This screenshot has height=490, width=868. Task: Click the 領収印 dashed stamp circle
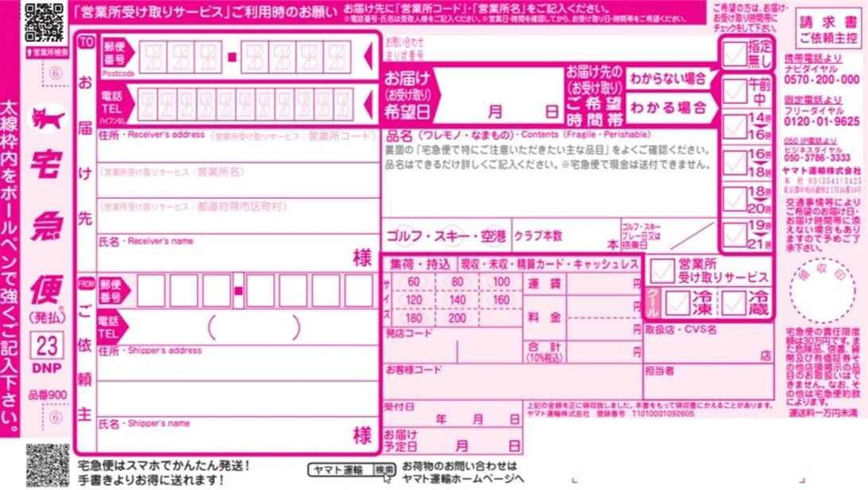point(823,290)
